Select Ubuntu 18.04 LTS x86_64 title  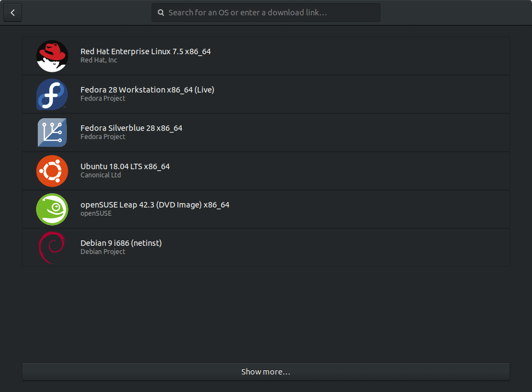[125, 166]
